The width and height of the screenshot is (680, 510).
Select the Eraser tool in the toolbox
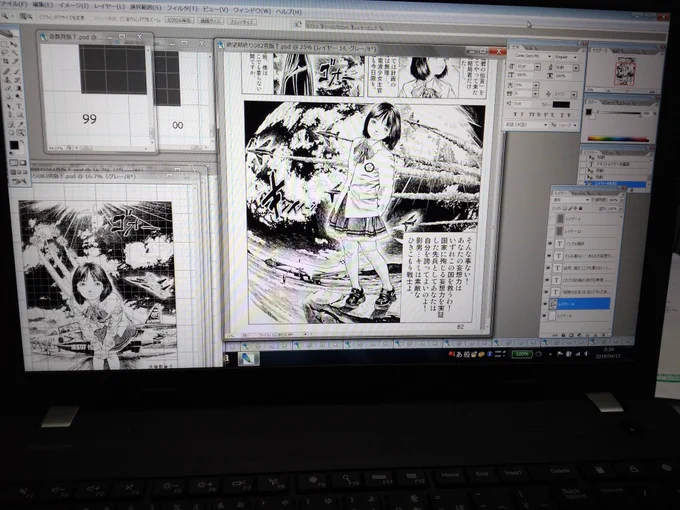coord(7,88)
